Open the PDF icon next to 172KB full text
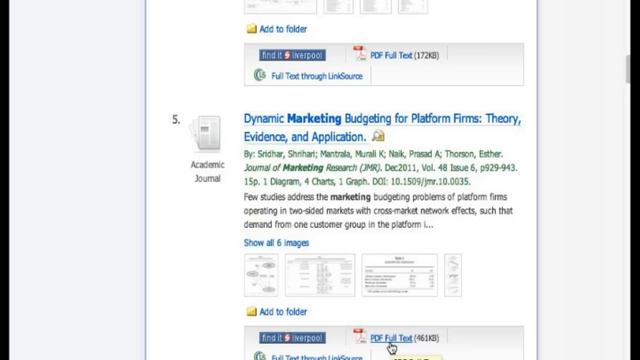The image size is (640, 360). pyautogui.click(x=359, y=53)
